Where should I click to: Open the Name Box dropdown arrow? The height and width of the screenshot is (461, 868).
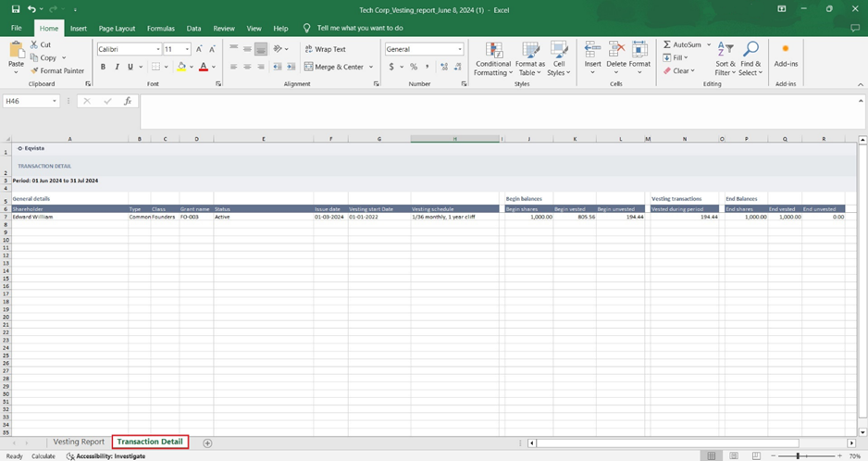[55, 101]
